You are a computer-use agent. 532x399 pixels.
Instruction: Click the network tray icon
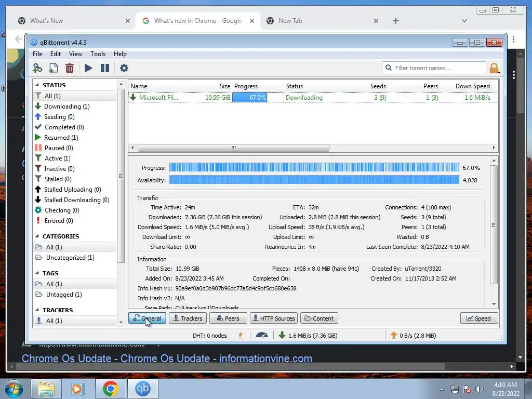[x=454, y=389]
